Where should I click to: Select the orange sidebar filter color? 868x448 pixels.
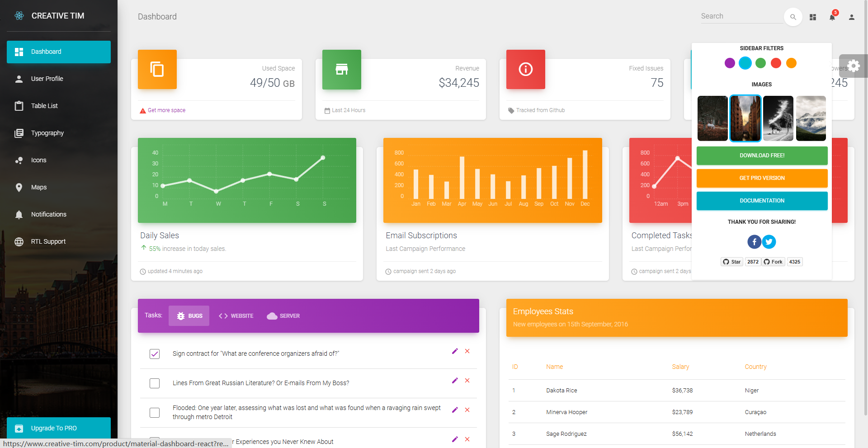[x=791, y=63]
